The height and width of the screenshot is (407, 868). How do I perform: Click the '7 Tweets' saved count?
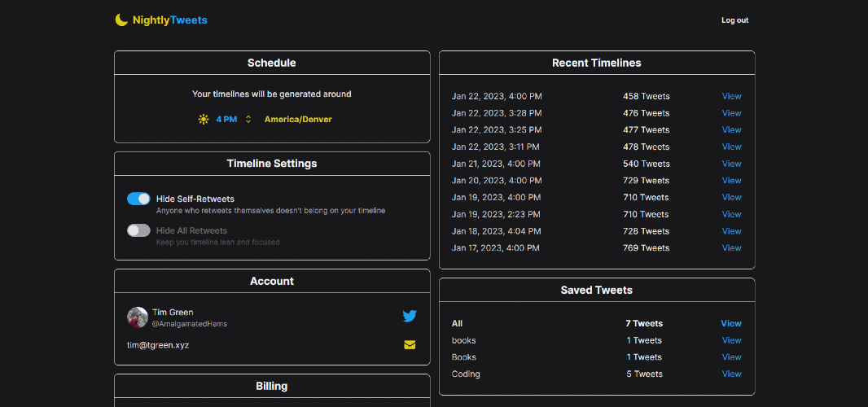(x=644, y=323)
